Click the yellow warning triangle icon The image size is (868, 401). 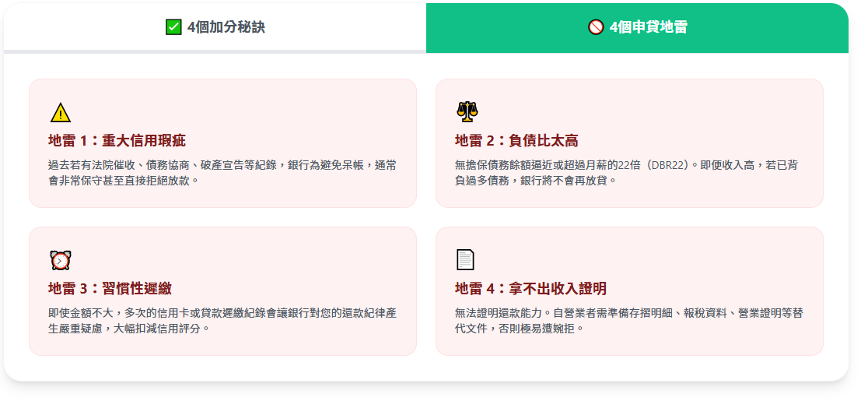61,113
